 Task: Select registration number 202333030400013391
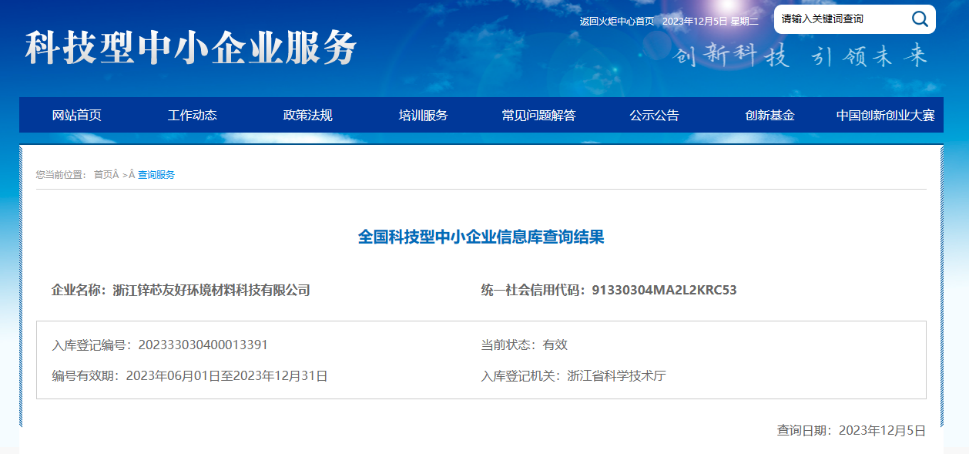pos(203,345)
